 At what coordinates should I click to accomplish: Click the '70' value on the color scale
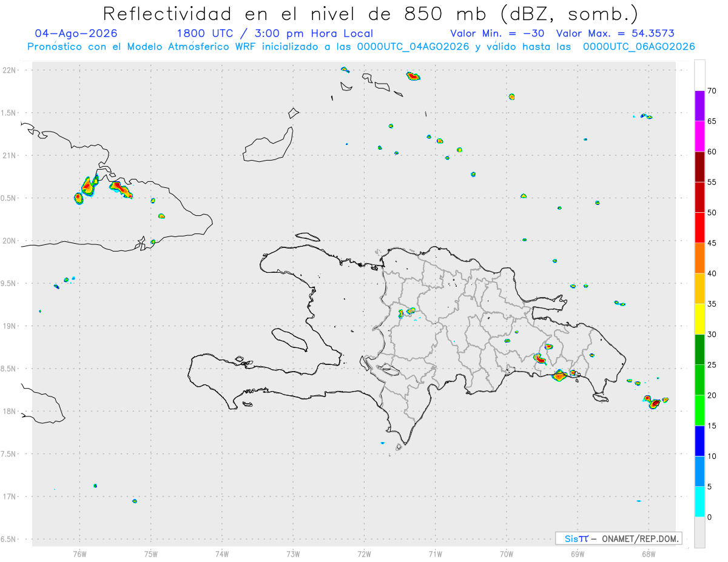click(712, 91)
